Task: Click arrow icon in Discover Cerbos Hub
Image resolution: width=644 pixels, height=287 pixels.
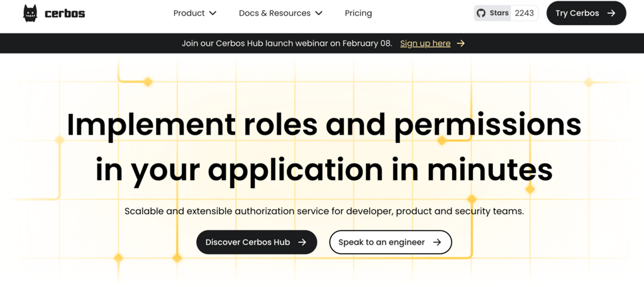Action: (x=302, y=242)
